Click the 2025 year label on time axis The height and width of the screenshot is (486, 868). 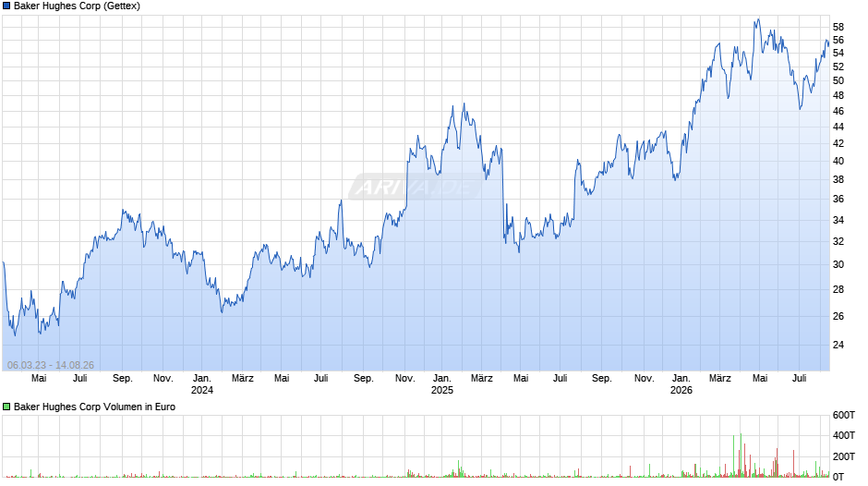coord(441,390)
